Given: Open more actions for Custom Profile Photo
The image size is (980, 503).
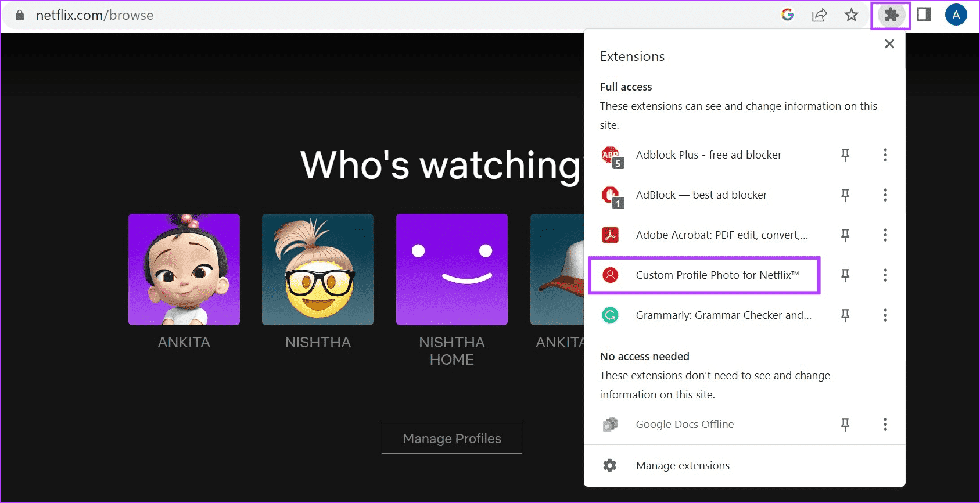Looking at the screenshot, I should click(x=885, y=275).
